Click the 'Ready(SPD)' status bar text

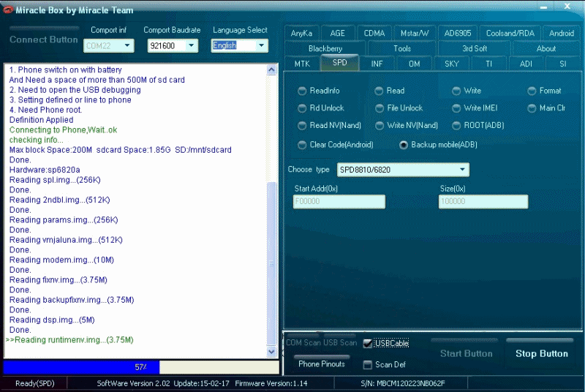tap(34, 383)
